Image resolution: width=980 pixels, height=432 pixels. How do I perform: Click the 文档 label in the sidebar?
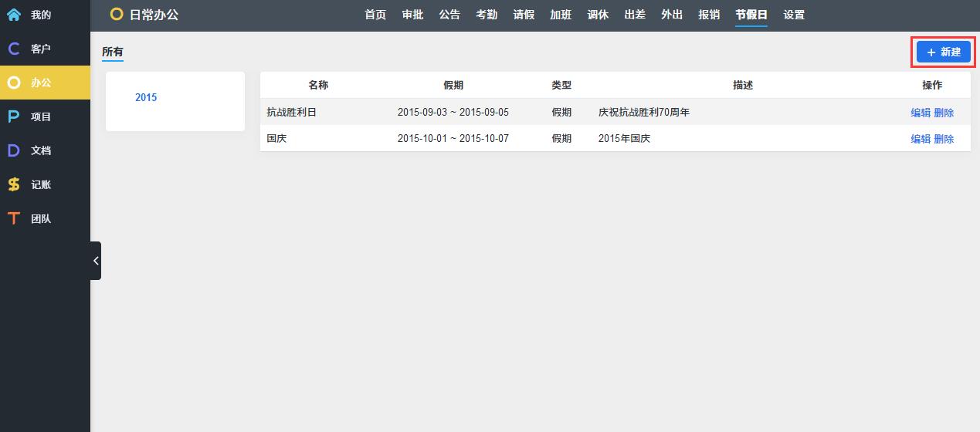coord(41,150)
